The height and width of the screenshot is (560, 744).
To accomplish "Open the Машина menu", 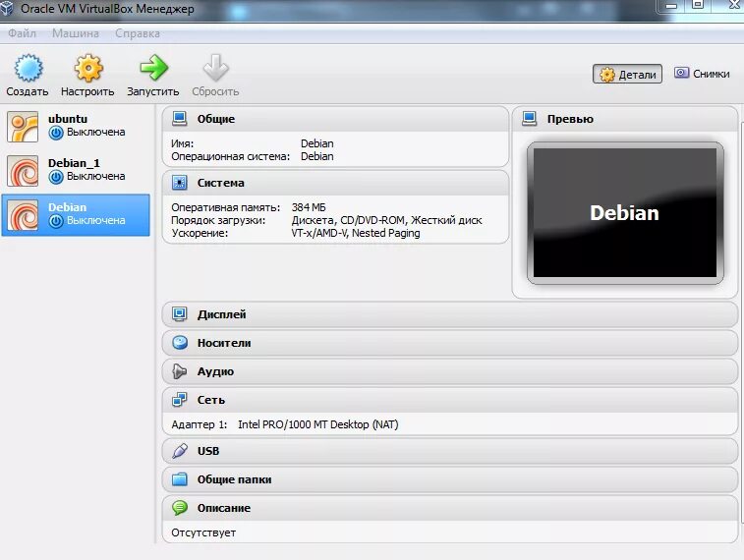I will click(76, 33).
